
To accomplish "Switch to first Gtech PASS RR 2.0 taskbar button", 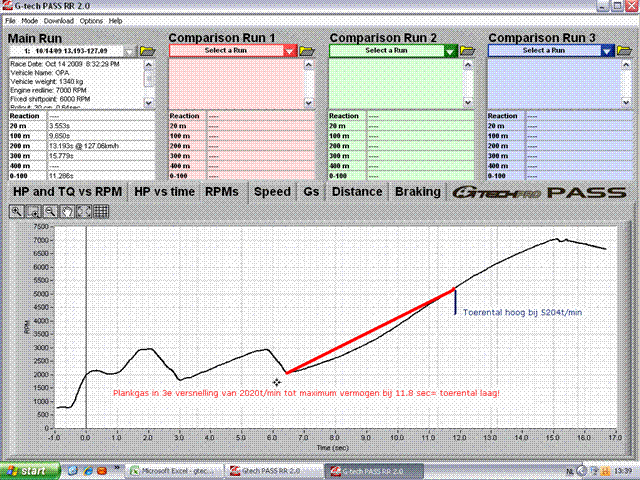I will pos(274,471).
